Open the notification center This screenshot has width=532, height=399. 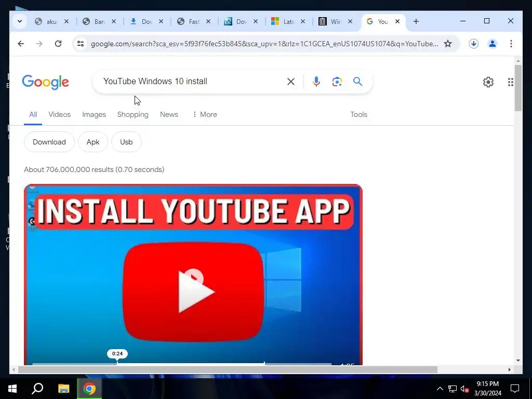click(515, 389)
